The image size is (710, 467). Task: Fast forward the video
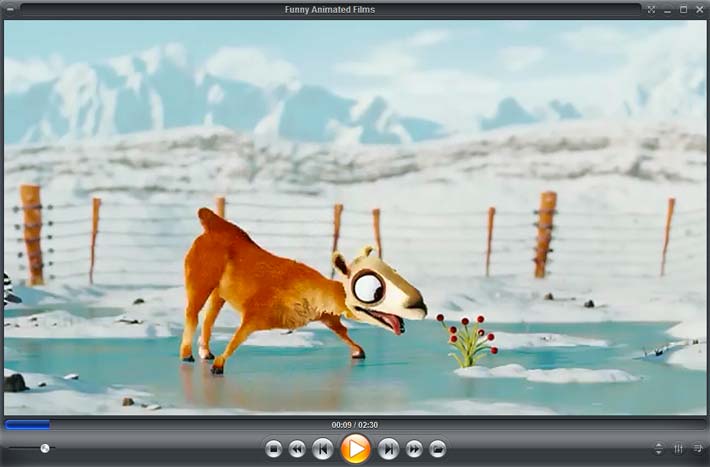414,449
